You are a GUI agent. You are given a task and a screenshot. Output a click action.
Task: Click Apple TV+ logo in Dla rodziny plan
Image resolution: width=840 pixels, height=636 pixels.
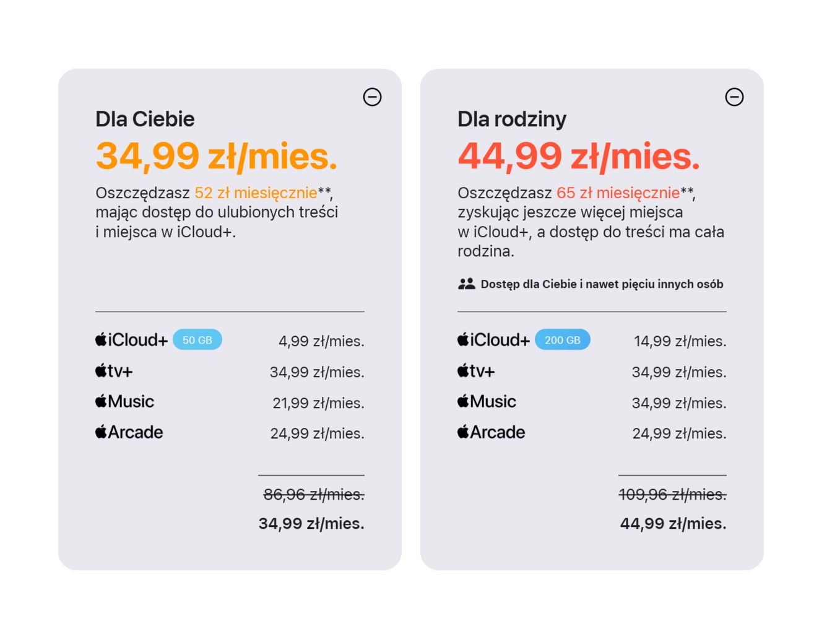[x=476, y=371]
